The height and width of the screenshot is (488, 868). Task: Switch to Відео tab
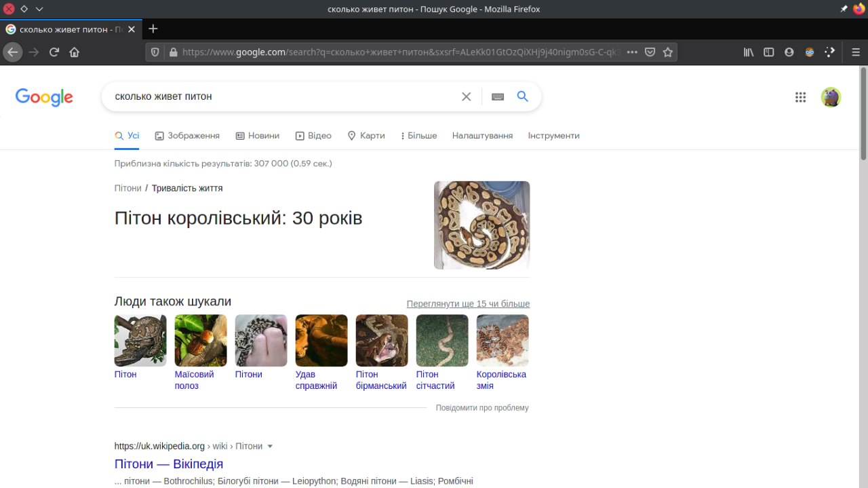tap(313, 136)
